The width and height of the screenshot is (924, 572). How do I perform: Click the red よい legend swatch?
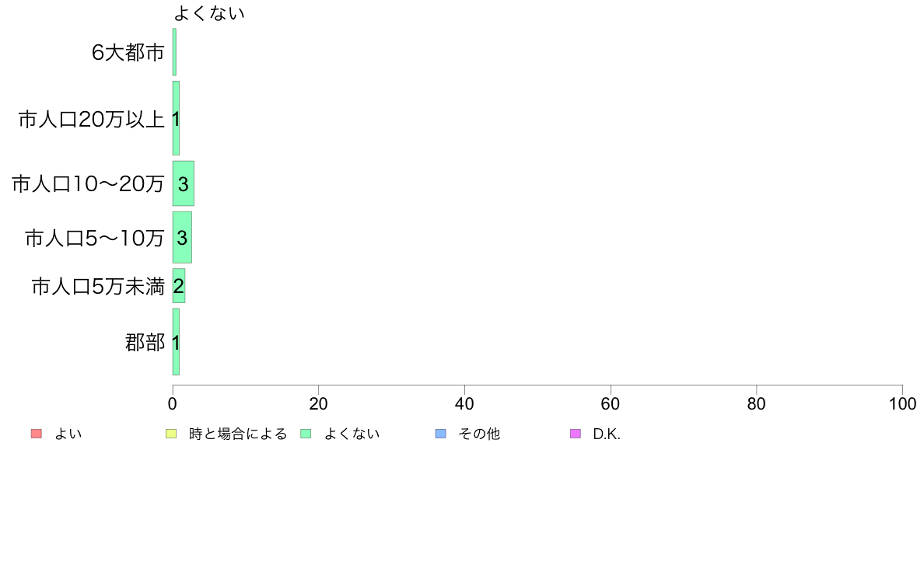point(37,434)
